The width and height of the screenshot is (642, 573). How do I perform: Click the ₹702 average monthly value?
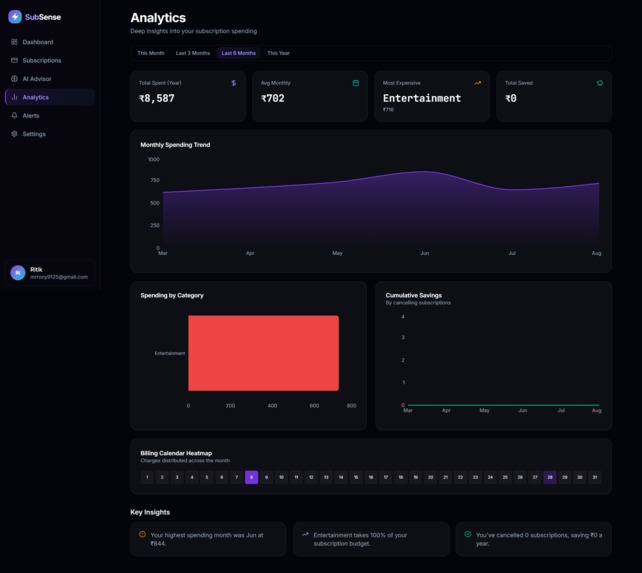pos(273,98)
